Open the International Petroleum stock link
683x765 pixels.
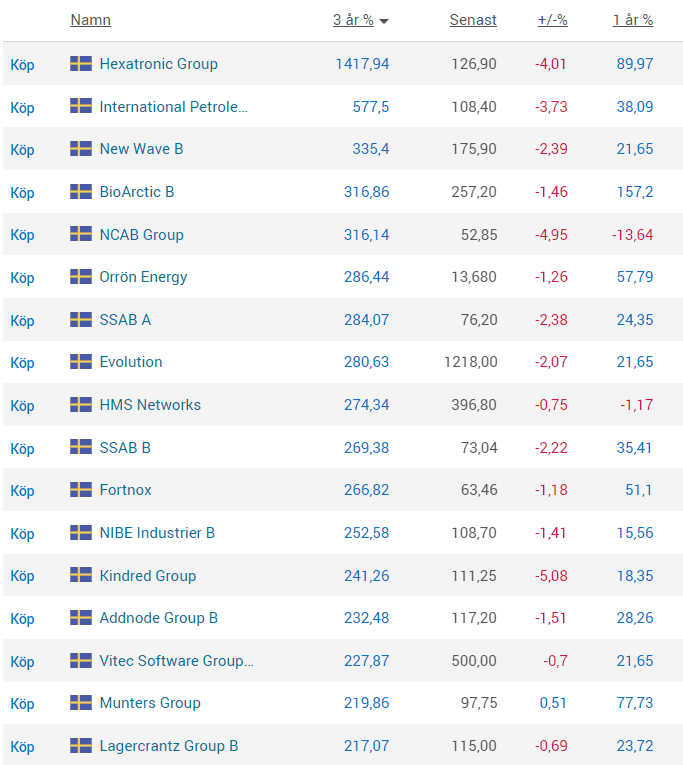click(173, 107)
